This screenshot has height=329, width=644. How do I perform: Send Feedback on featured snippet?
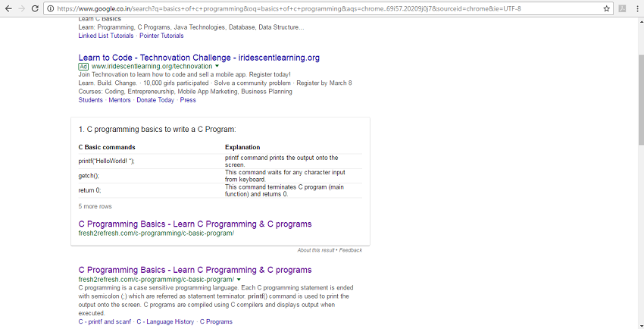point(351,249)
